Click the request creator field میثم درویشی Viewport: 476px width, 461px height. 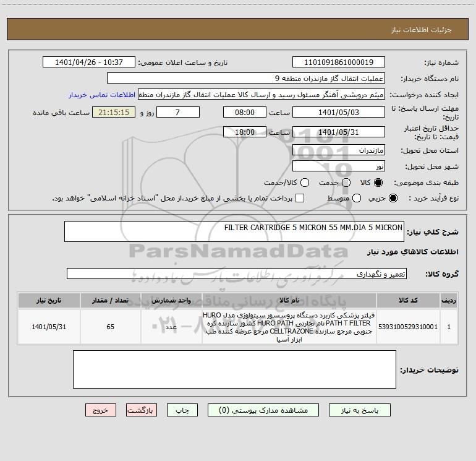pyautogui.click(x=261, y=94)
